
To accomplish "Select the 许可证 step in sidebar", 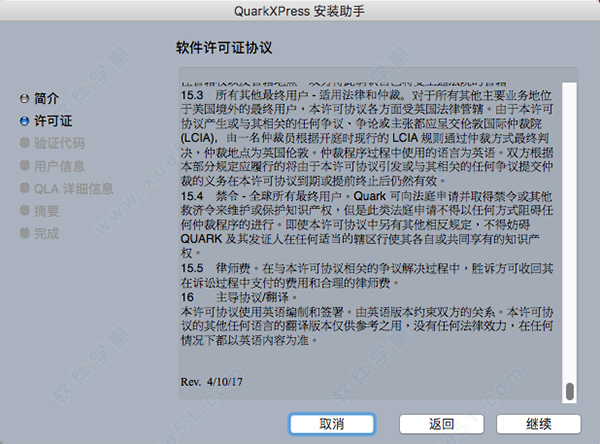I will coord(53,121).
